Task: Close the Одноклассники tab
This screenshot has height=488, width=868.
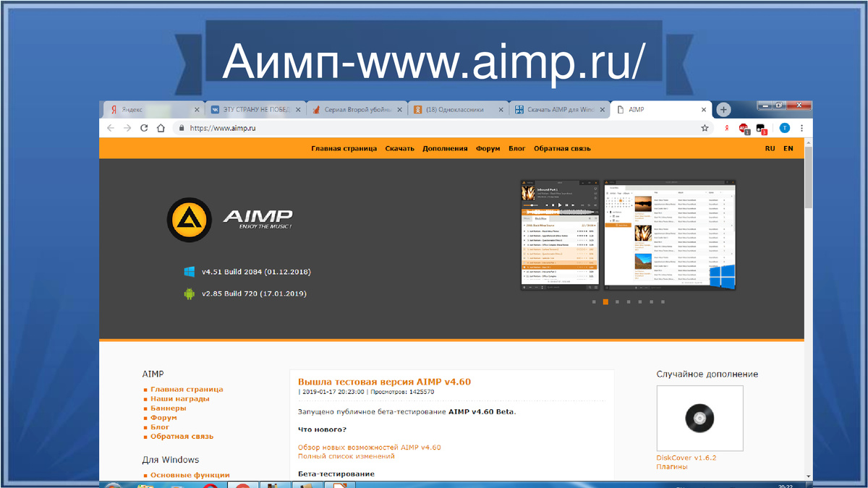Action: click(x=501, y=110)
